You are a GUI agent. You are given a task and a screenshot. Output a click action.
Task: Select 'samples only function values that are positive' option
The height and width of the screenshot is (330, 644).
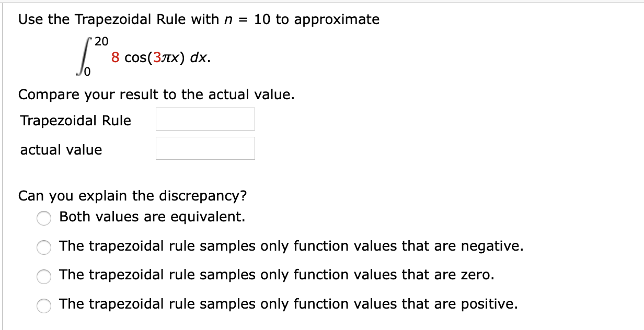coord(44,307)
